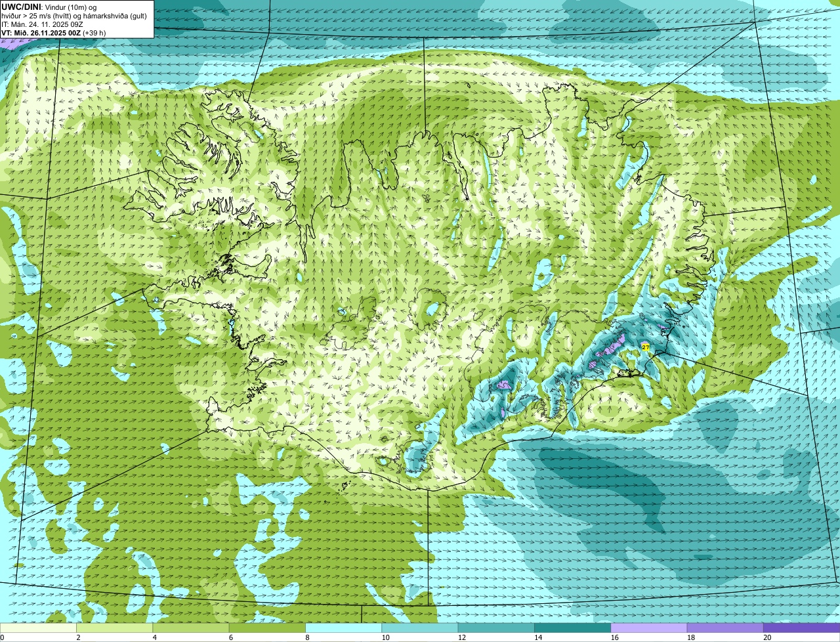
Task: Click the '14' label on the color scale
Action: coord(537,637)
